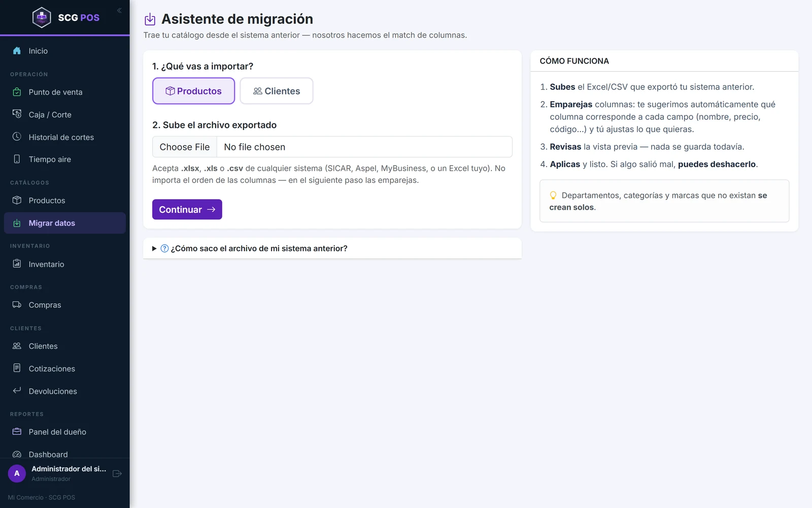Expand ¿Cómo saco el archivo? disclosure triangle
812x508 pixels.
tap(154, 248)
